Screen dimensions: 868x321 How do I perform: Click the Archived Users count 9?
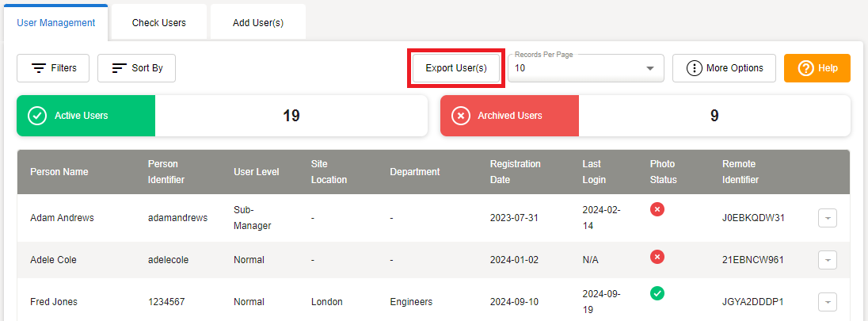coord(714,116)
